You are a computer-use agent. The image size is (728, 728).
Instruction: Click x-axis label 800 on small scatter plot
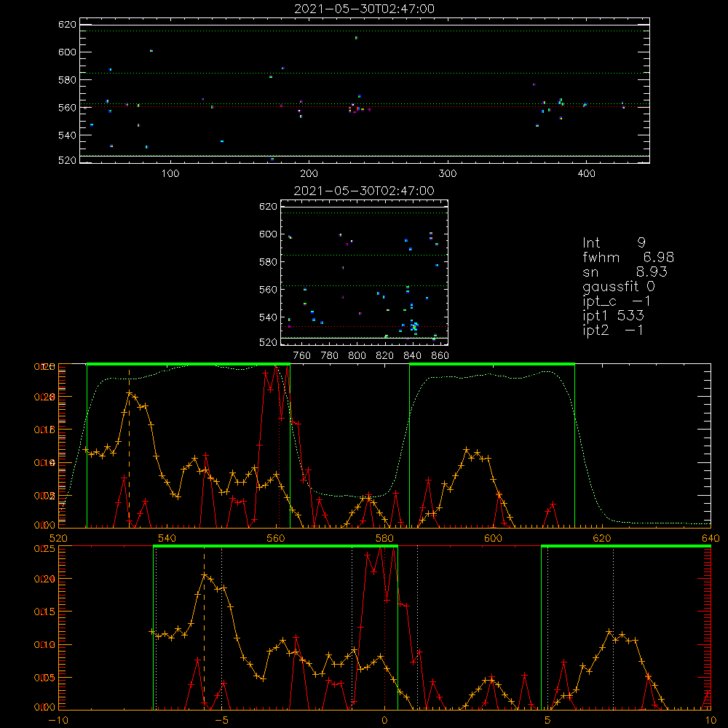pyautogui.click(x=357, y=356)
